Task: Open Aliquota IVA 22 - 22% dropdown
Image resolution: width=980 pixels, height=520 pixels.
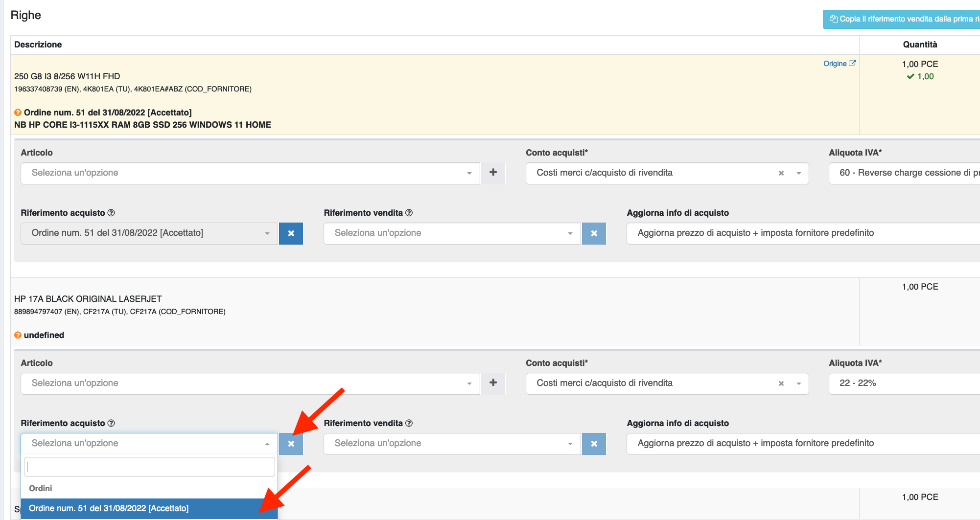Action: pos(904,384)
